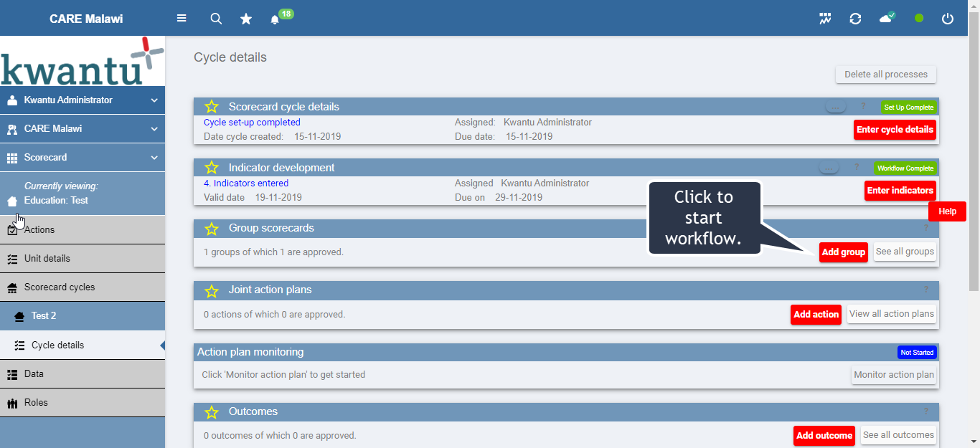Click Add outcome button
This screenshot has height=448, width=980.
coord(824,436)
